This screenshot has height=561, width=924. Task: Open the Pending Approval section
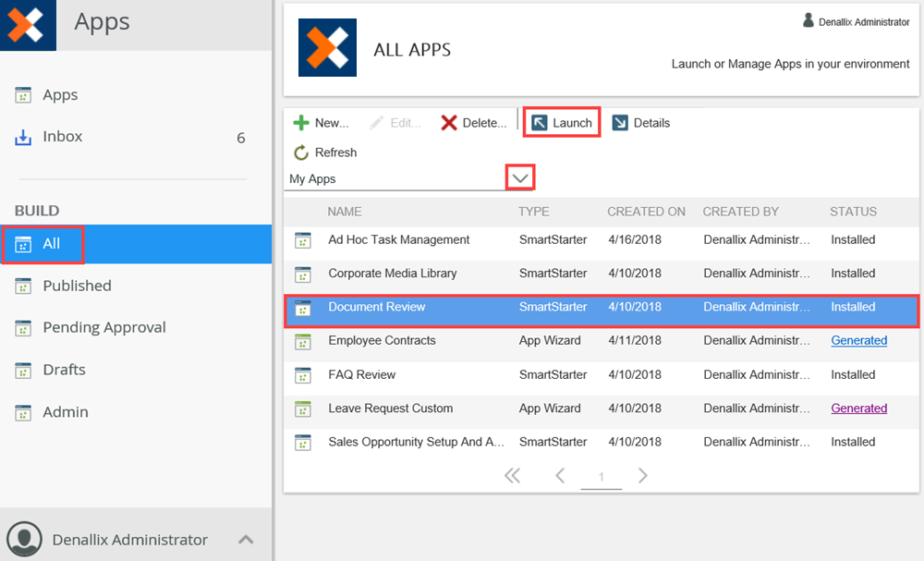point(103,327)
